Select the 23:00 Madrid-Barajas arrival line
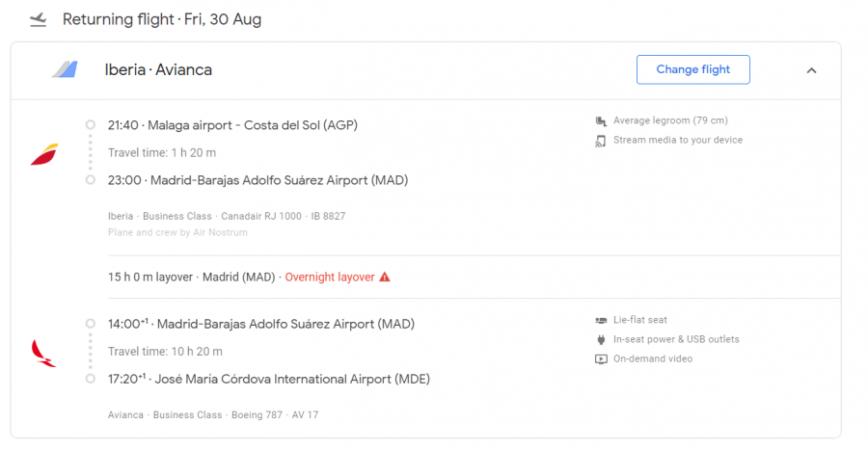Viewport: 868px width, 450px height. click(x=258, y=180)
